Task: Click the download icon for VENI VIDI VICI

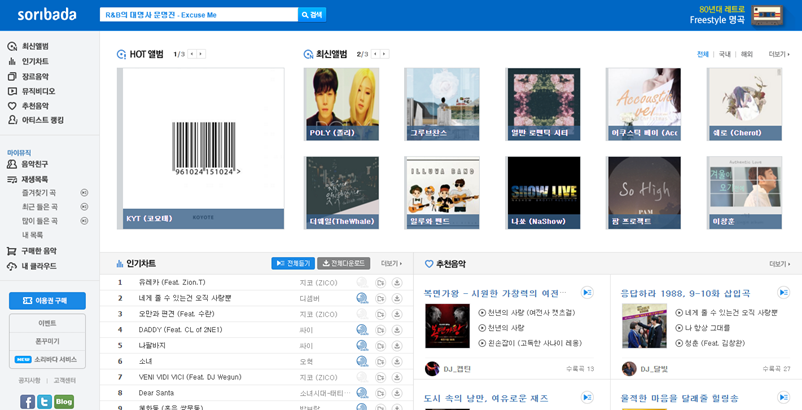Action: [396, 378]
